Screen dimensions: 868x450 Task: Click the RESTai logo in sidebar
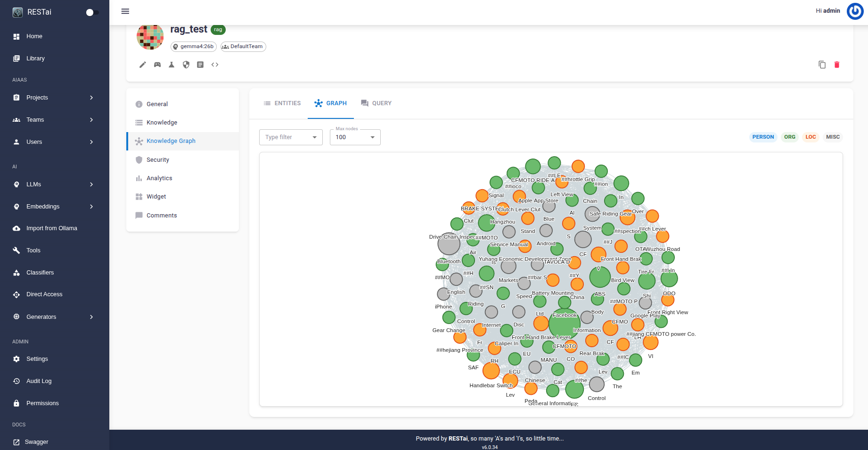17,12
